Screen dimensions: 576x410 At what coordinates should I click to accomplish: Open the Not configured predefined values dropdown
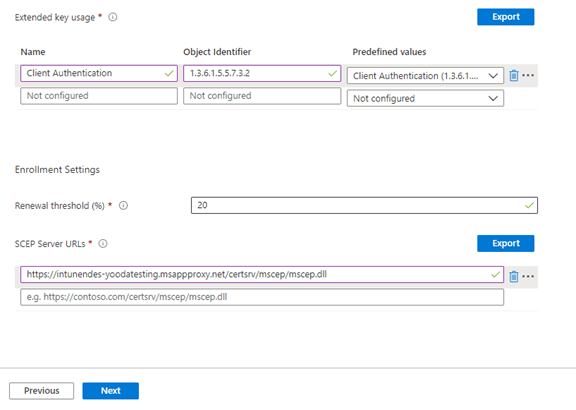point(425,98)
